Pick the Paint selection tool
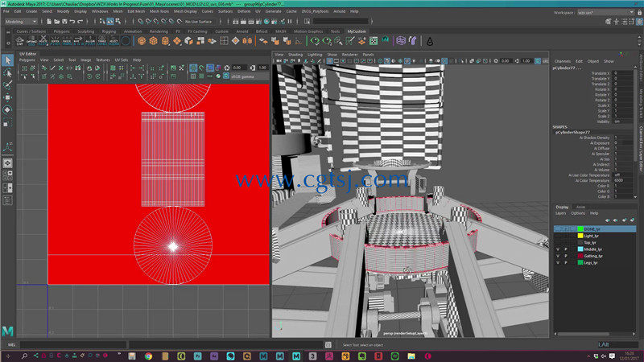The image size is (644, 362). (7, 85)
